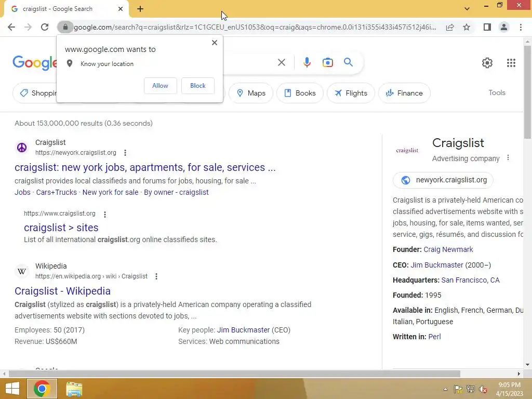532x399 pixels.
Task: Visit newyork.craigslist.org from knowledge panel
Action: tap(443, 180)
